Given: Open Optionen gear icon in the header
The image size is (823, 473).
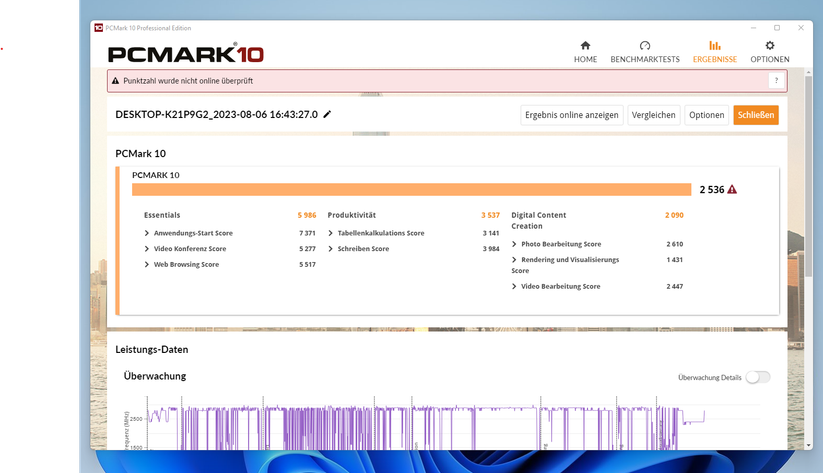Looking at the screenshot, I should (x=769, y=46).
